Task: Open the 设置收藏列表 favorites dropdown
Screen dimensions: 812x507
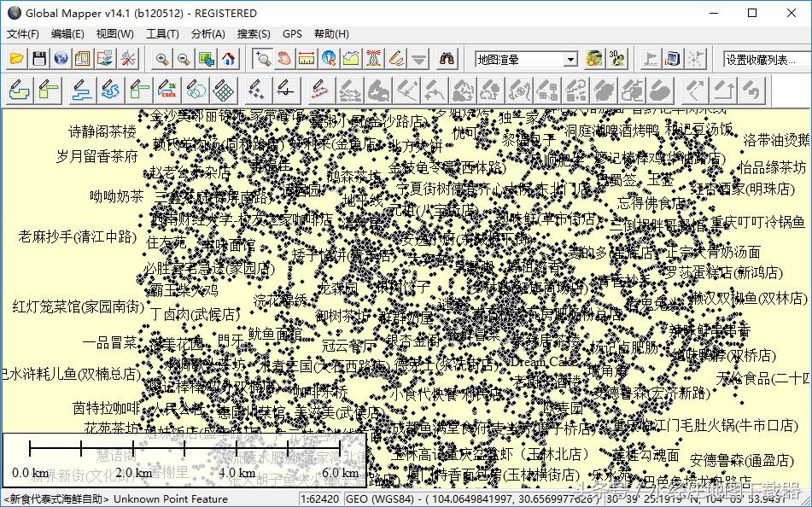Action: click(765, 60)
